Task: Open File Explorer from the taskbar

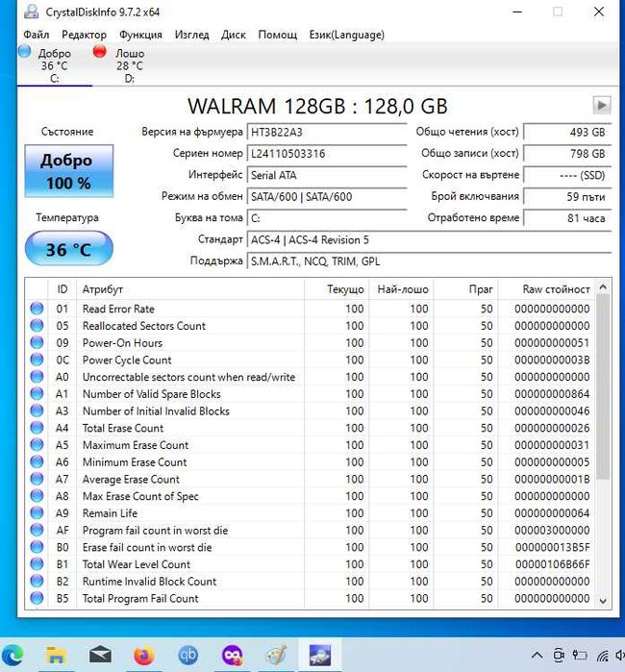Action: pyautogui.click(x=56, y=656)
